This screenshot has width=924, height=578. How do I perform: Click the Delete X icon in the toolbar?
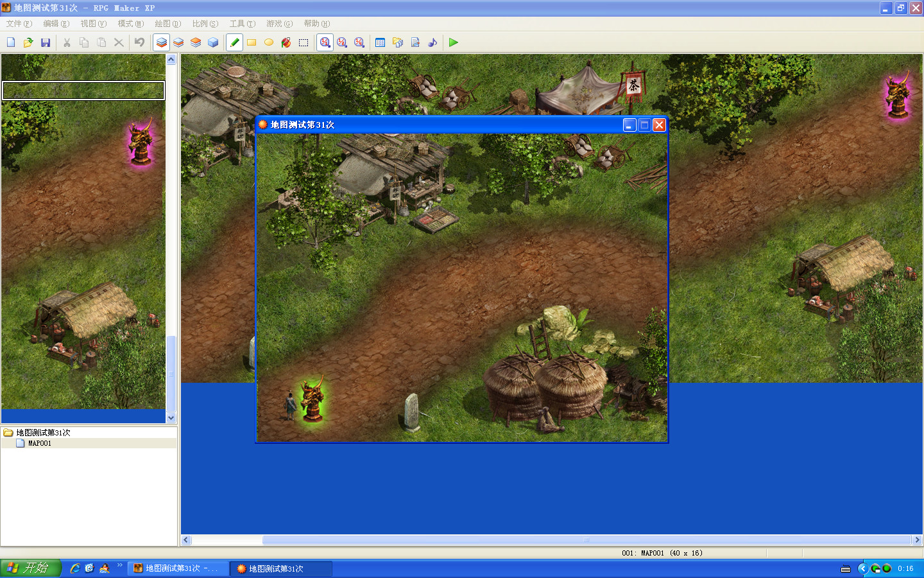click(119, 42)
